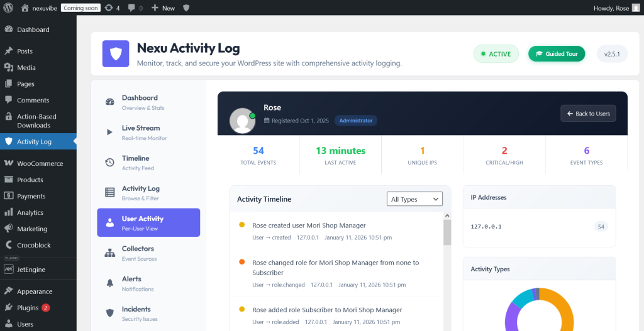The height and width of the screenshot is (331, 644).
Task: Click the Analytics bar chart icon
Action: click(x=9, y=212)
